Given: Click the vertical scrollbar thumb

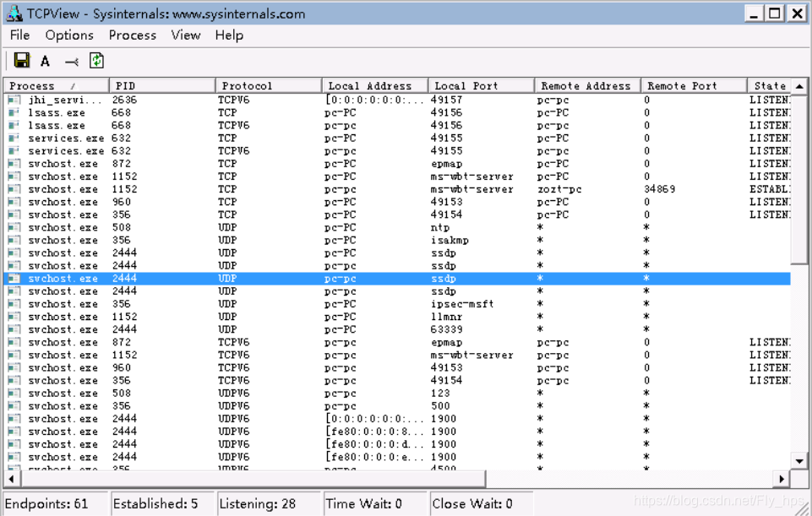Looking at the screenshot, I should pos(799,178).
